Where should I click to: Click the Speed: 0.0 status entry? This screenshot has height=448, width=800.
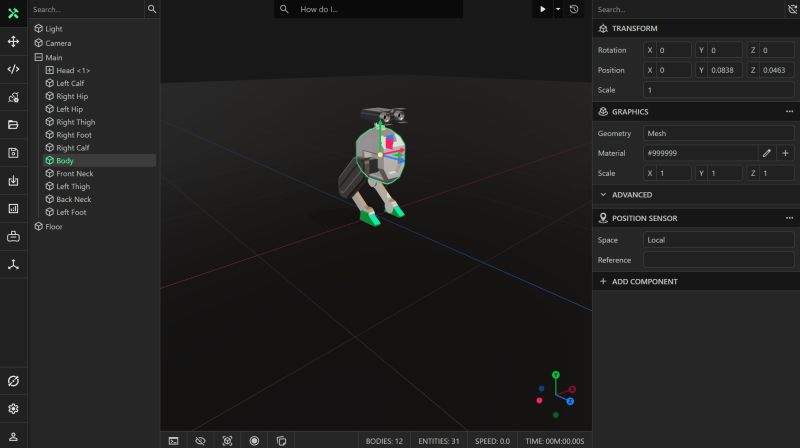tap(492, 441)
